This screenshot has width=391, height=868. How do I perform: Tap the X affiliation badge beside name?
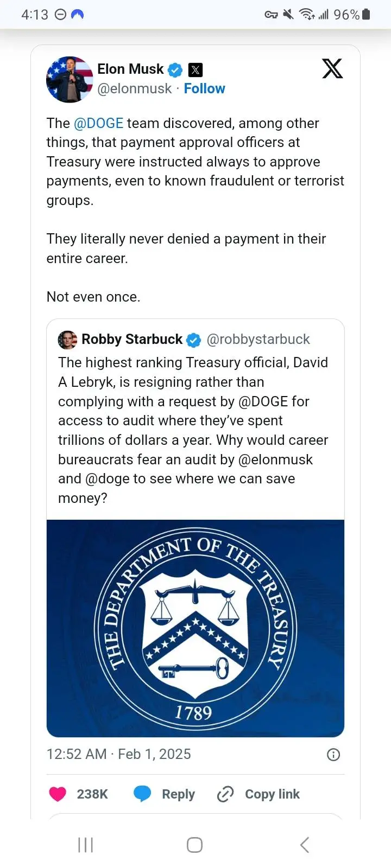195,70
